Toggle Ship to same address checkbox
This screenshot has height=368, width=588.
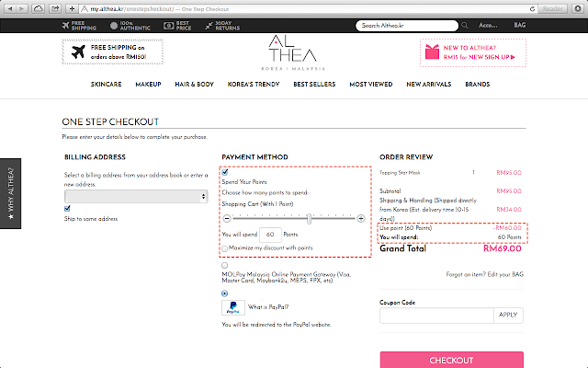point(67,209)
